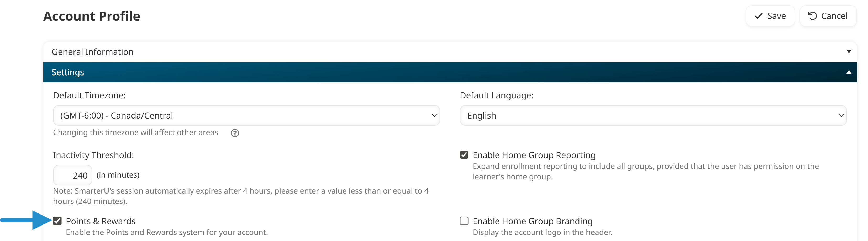
Task: Click the Cancel undo arrow icon
Action: pyautogui.click(x=812, y=16)
